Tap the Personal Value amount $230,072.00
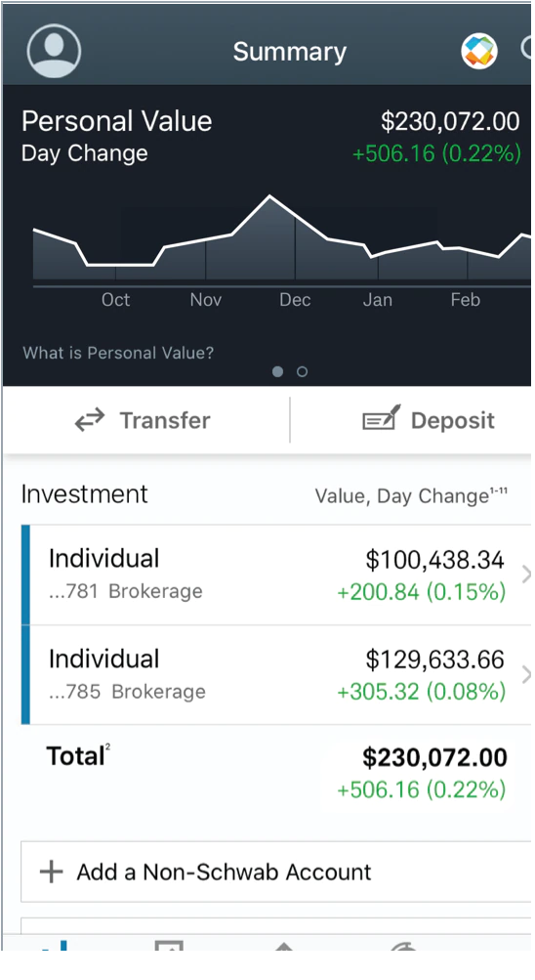The width and height of the screenshot is (535, 980). (450, 121)
